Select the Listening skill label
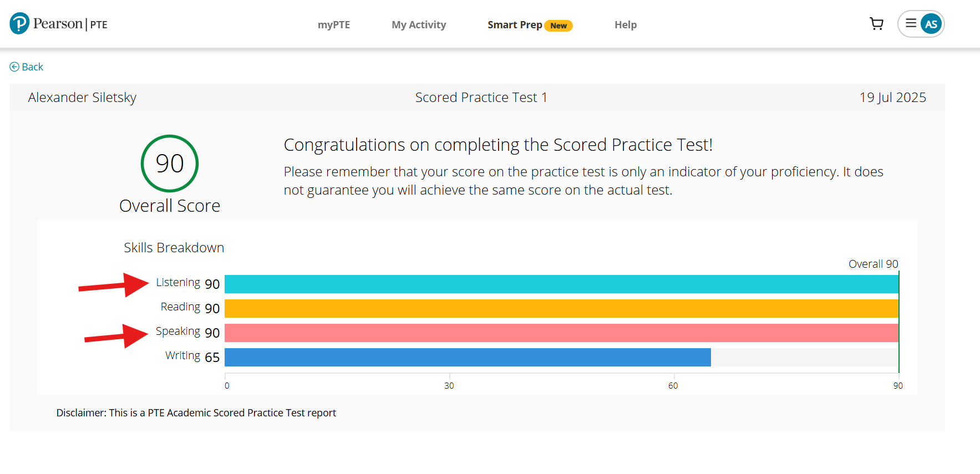The height and width of the screenshot is (474, 980). click(x=178, y=282)
